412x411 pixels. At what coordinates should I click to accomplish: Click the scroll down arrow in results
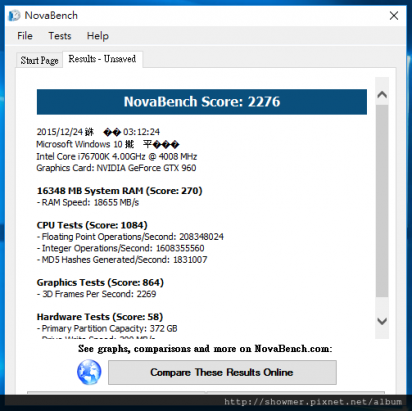point(382,321)
